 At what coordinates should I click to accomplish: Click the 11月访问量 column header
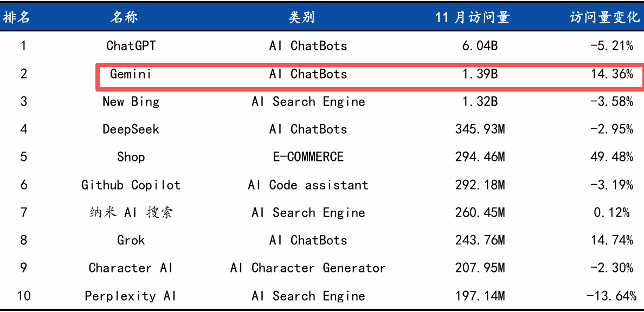pos(472,17)
